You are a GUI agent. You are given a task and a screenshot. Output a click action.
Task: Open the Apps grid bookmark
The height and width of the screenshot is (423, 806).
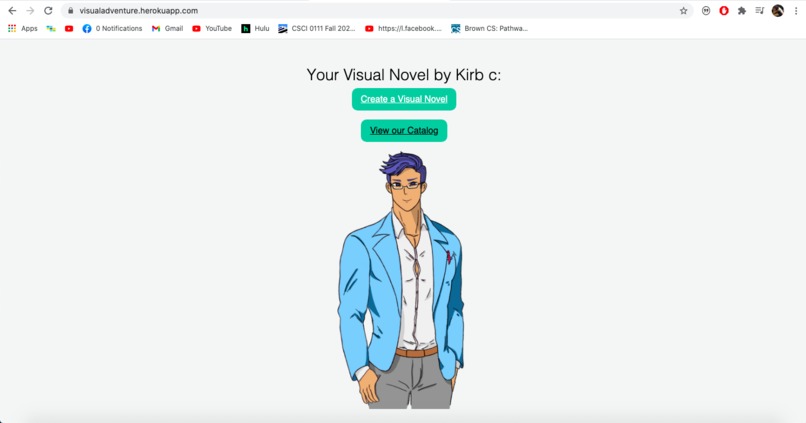pos(23,29)
